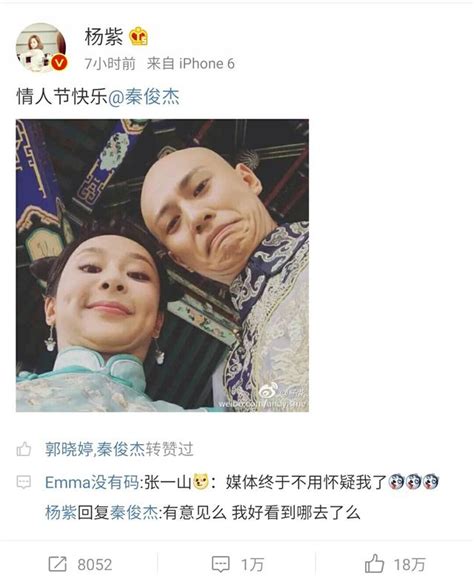Like the post with the thumbs-up icon
474x582 pixels.
pos(375,563)
